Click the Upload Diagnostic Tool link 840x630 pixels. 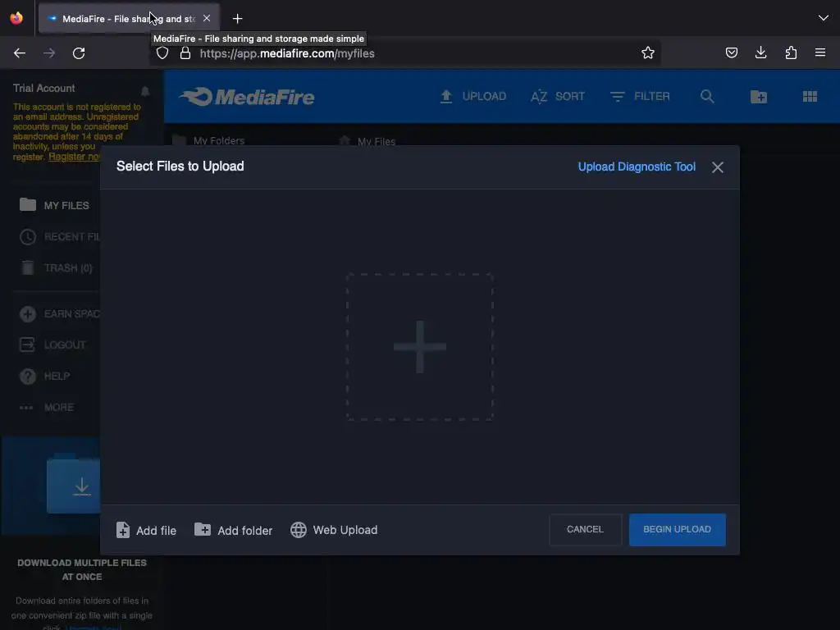click(x=637, y=167)
